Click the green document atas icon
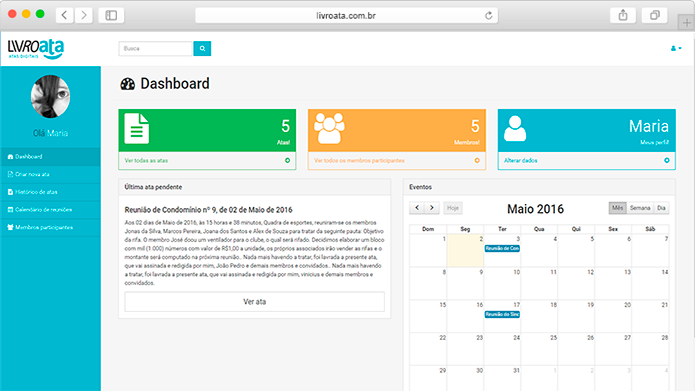The width and height of the screenshot is (695, 391). tap(137, 129)
